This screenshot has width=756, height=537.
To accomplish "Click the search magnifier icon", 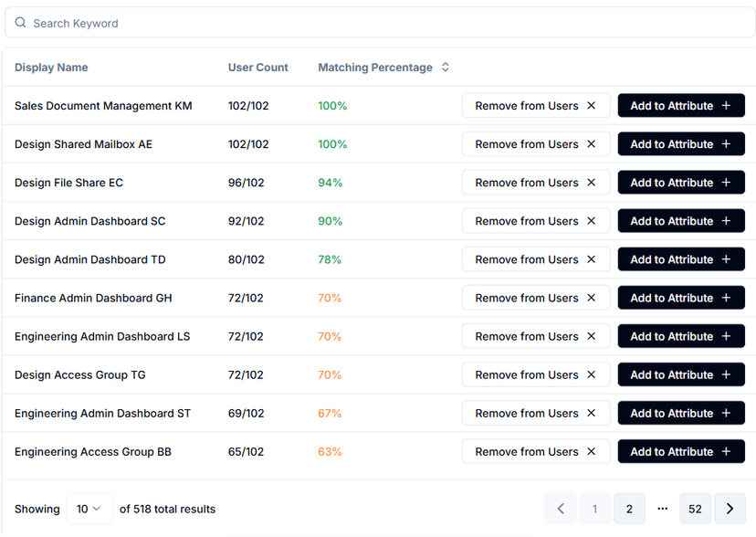I will [21, 23].
